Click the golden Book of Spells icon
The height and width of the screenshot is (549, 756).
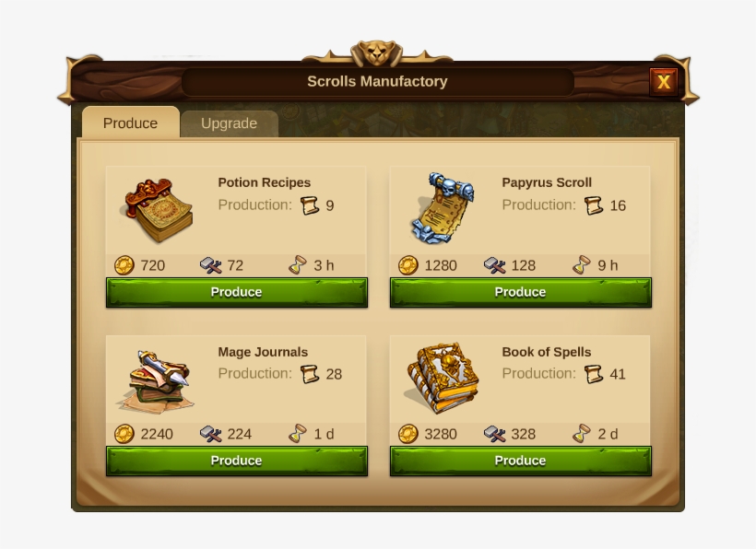pos(442,379)
